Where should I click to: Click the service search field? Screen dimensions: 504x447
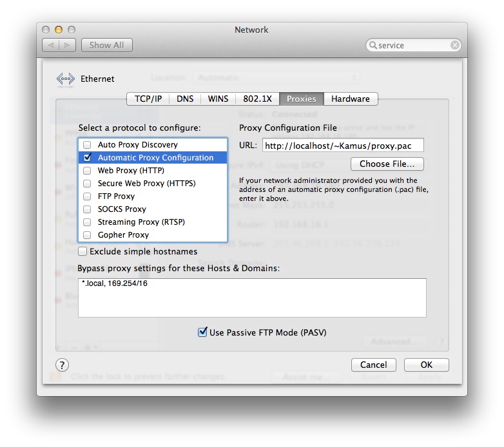(x=414, y=45)
